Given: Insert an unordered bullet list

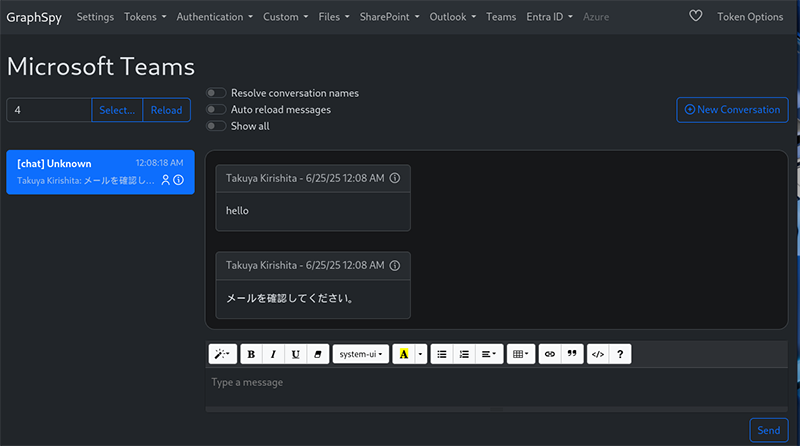Looking at the screenshot, I should click(x=442, y=354).
